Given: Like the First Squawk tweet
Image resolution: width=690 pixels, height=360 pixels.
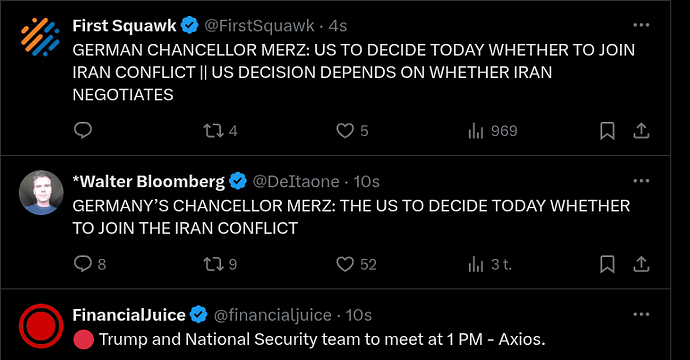Looking at the screenshot, I should click(352, 131).
